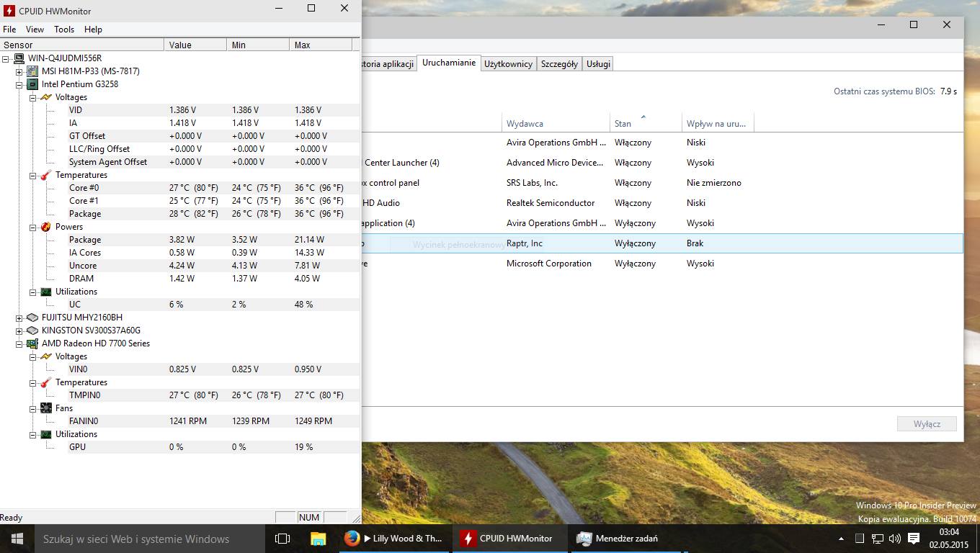This screenshot has height=553, width=980.
Task: Expand the KINGSTON SV300S37A60G node
Action: click(x=19, y=331)
